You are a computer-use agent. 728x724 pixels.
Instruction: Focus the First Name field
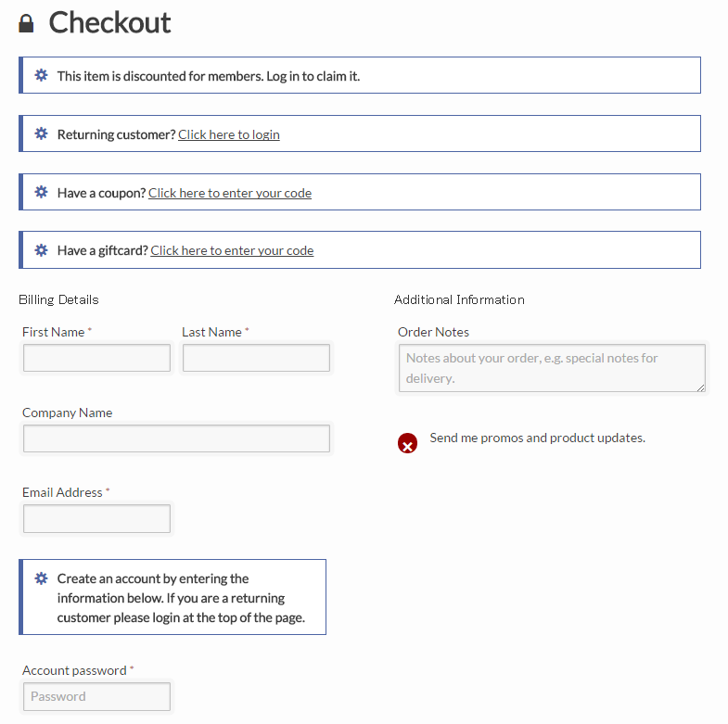96,358
